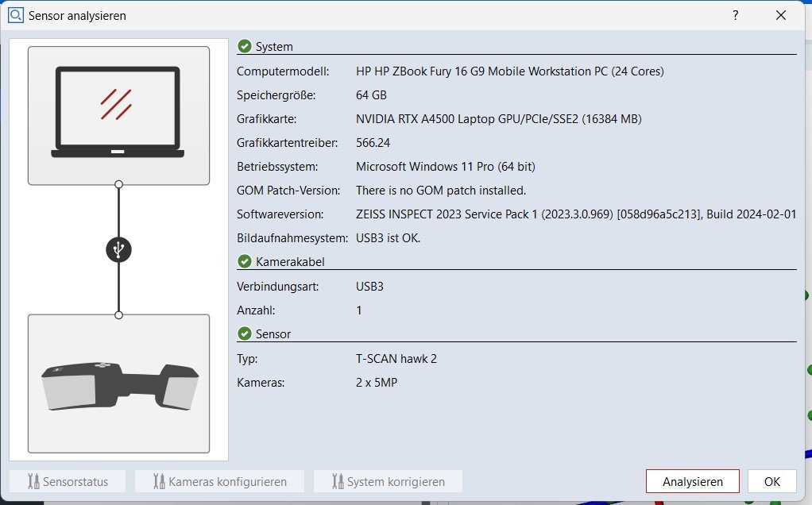Click the green check next to Kamerakabel

(245, 262)
